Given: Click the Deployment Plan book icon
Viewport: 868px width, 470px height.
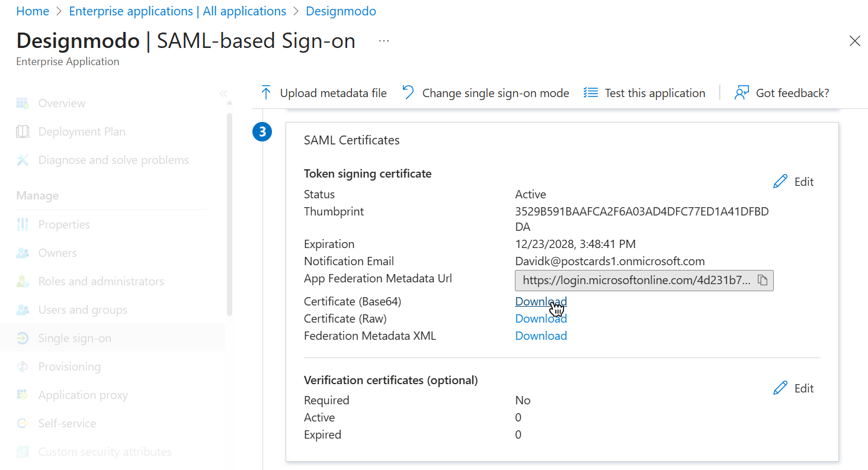Looking at the screenshot, I should coord(23,131).
